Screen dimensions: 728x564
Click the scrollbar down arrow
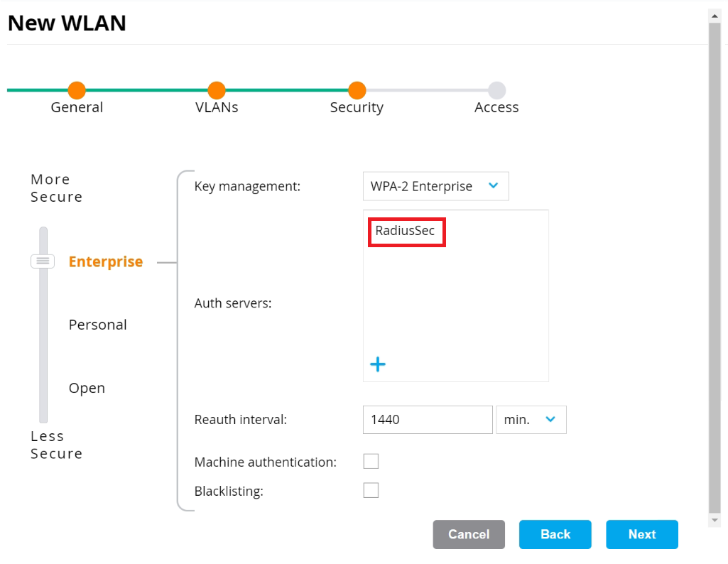(x=715, y=521)
